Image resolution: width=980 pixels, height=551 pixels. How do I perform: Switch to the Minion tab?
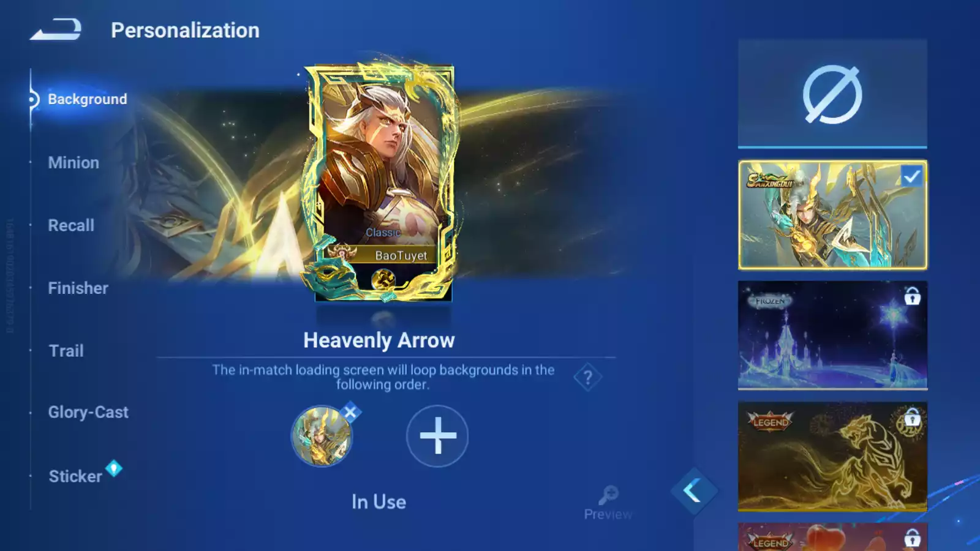[x=73, y=163]
